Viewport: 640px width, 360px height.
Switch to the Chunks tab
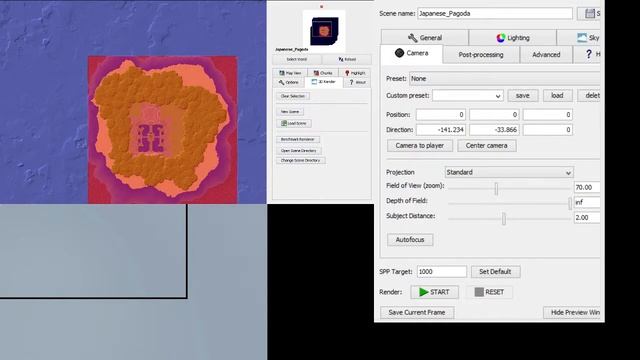coord(322,73)
